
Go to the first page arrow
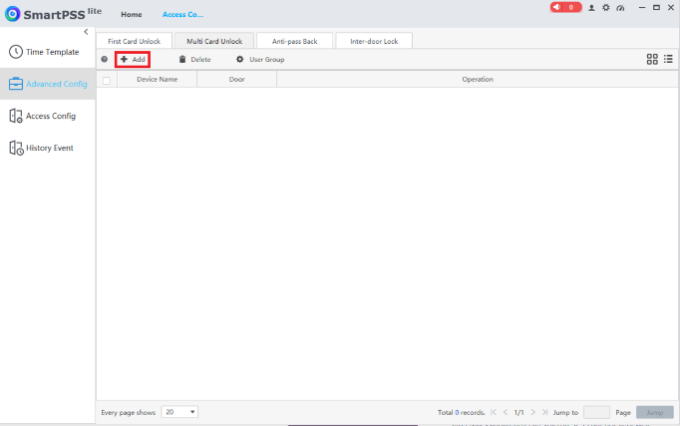tap(493, 412)
